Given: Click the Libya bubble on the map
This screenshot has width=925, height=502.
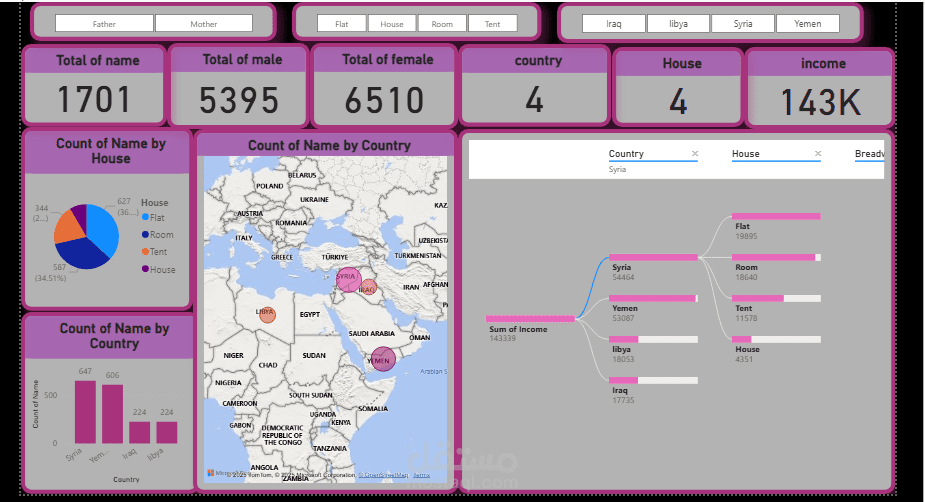Looking at the screenshot, I should [267, 314].
